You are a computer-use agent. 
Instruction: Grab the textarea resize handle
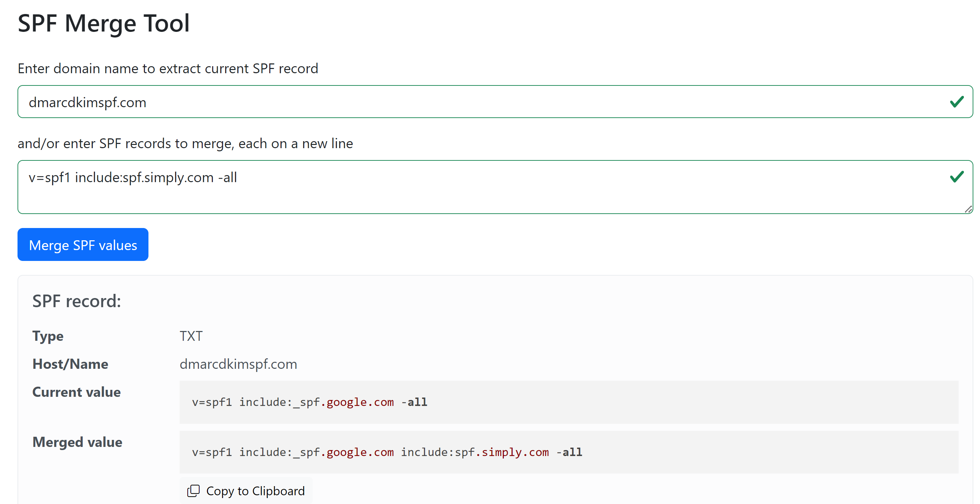968,209
